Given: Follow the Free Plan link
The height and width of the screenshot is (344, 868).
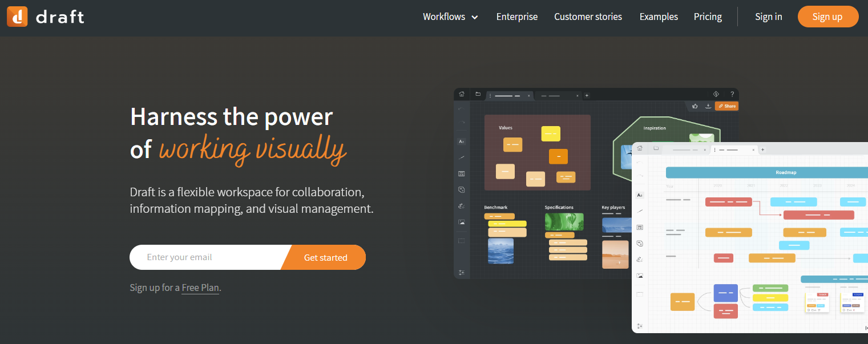Looking at the screenshot, I should click(x=200, y=288).
